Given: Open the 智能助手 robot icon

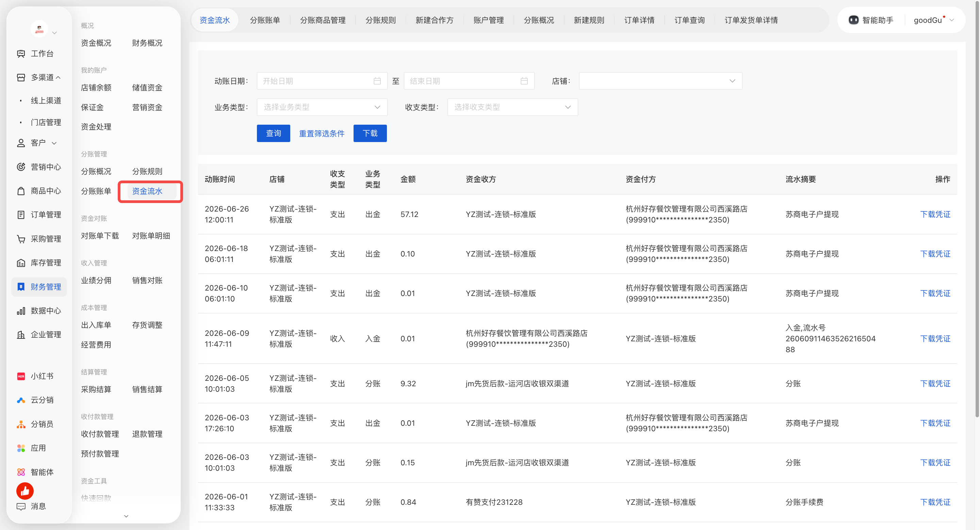Looking at the screenshot, I should tap(853, 20).
